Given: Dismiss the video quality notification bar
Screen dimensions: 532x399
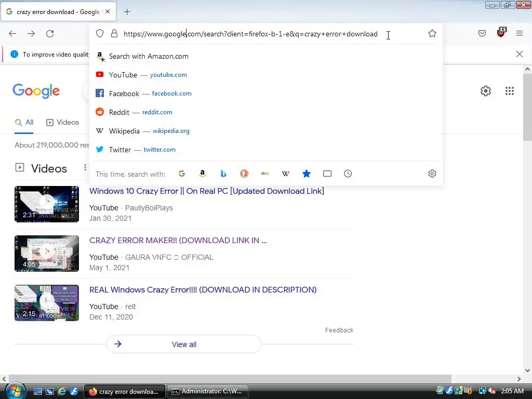Looking at the screenshot, I should click(x=520, y=54).
